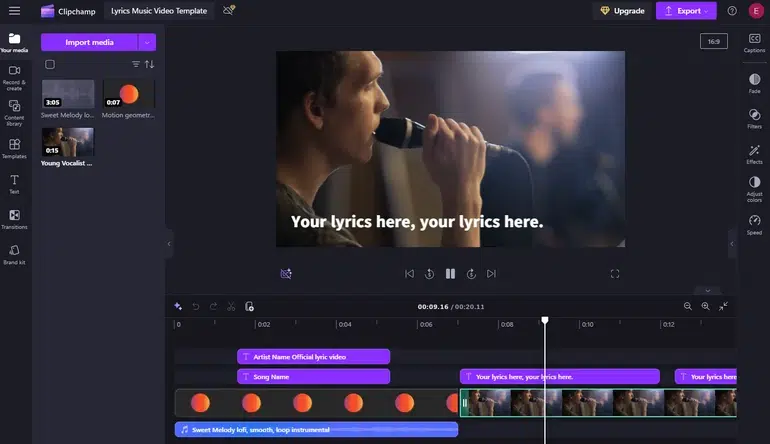Collapse the left media panel
The image size is (770, 444).
point(169,244)
